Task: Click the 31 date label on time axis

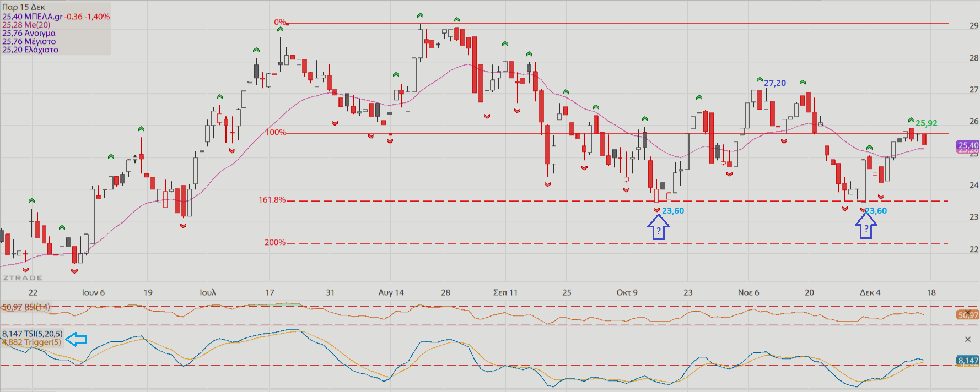Action: (x=330, y=292)
